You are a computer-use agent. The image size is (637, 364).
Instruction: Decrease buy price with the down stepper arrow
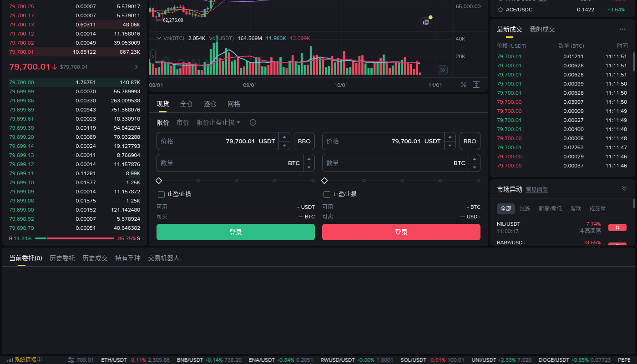(284, 146)
